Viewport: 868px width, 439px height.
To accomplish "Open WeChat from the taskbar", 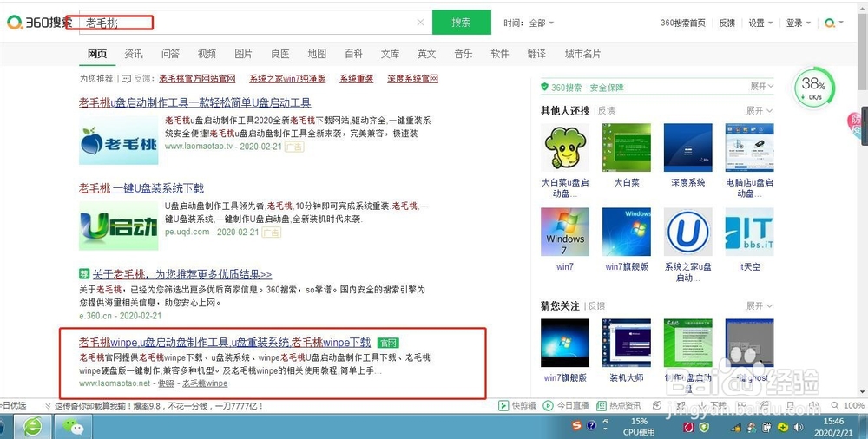I will point(72,427).
